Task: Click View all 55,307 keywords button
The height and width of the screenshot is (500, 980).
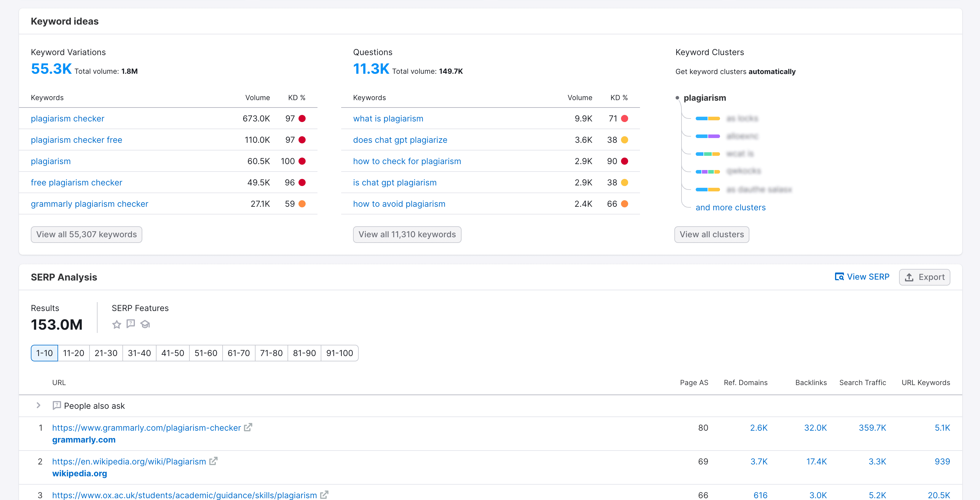Action: point(87,234)
